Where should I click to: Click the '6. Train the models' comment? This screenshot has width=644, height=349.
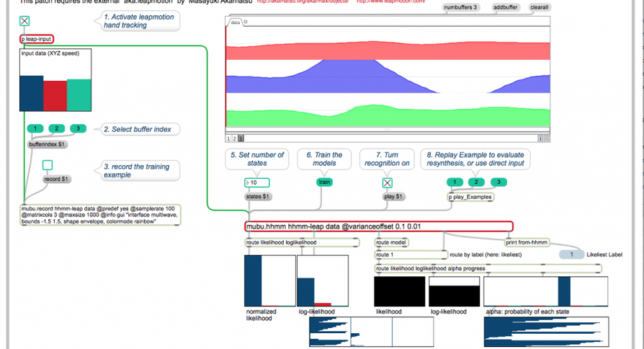pos(324,159)
